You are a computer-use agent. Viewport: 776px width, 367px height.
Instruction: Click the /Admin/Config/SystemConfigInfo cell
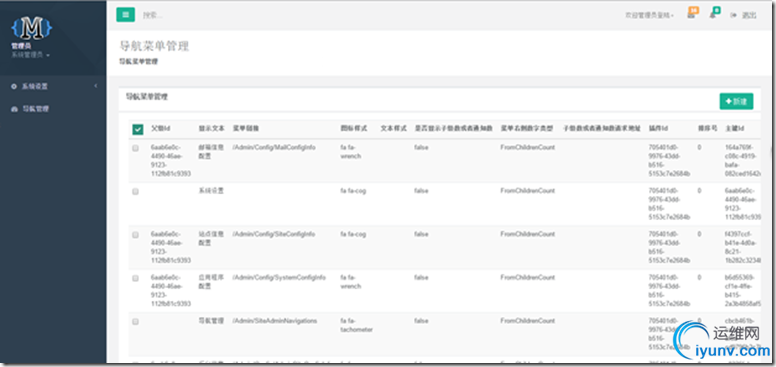[279, 277]
